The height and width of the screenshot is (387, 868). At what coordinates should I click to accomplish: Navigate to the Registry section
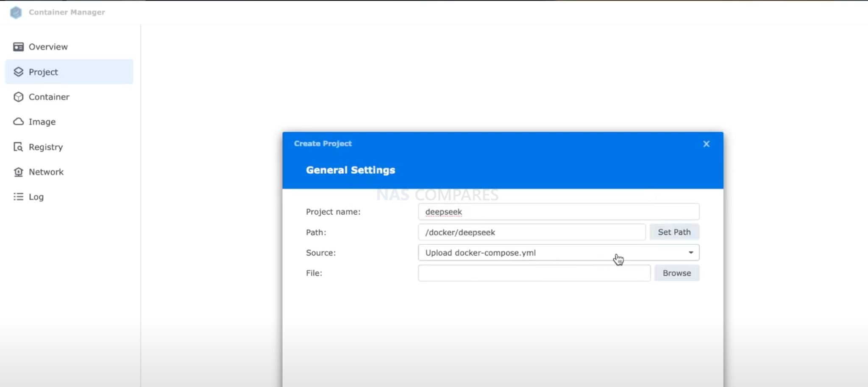click(45, 147)
